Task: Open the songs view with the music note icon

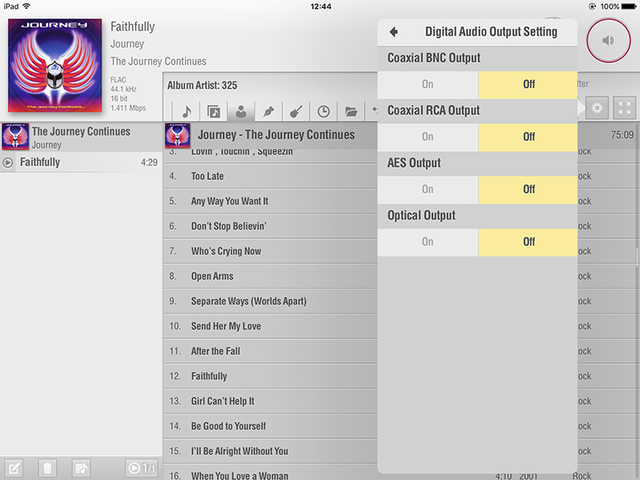Action: [186, 110]
